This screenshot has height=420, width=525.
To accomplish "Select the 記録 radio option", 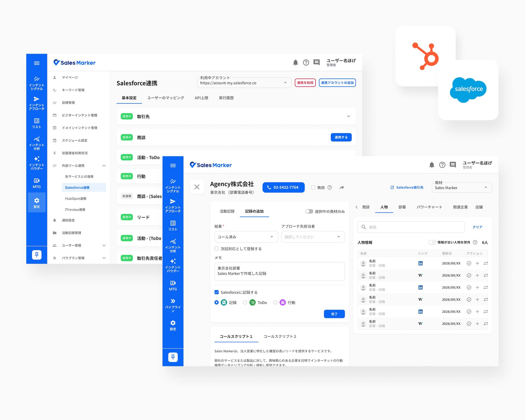I will click(x=217, y=302).
